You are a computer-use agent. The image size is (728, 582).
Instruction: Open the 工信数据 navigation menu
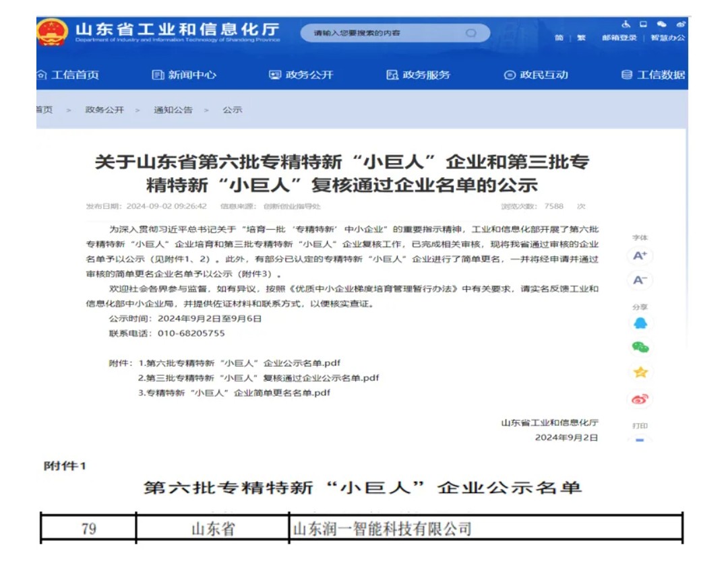(653, 75)
